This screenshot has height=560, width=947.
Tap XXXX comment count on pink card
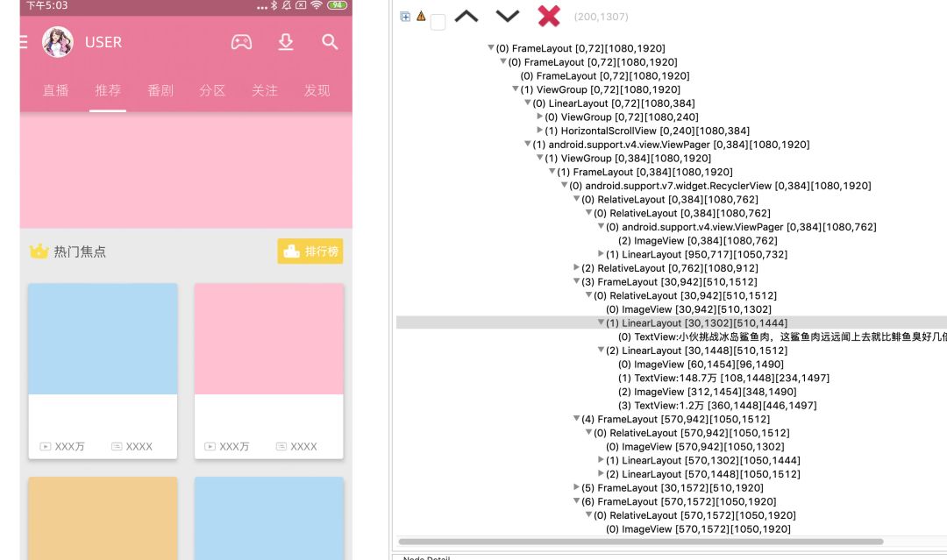[303, 447]
